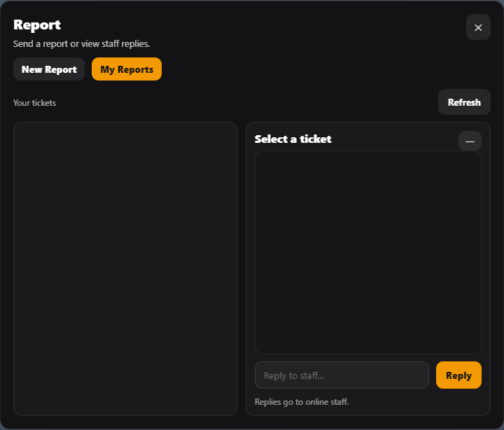
Task: Reload tickets using the Refresh button
Action: point(464,102)
